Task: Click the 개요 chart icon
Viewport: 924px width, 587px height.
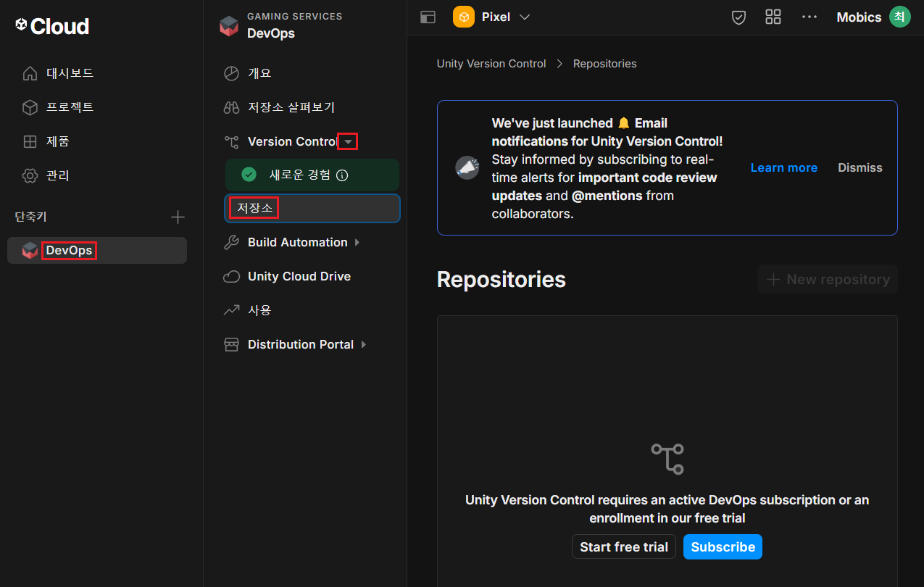Action: (x=231, y=73)
